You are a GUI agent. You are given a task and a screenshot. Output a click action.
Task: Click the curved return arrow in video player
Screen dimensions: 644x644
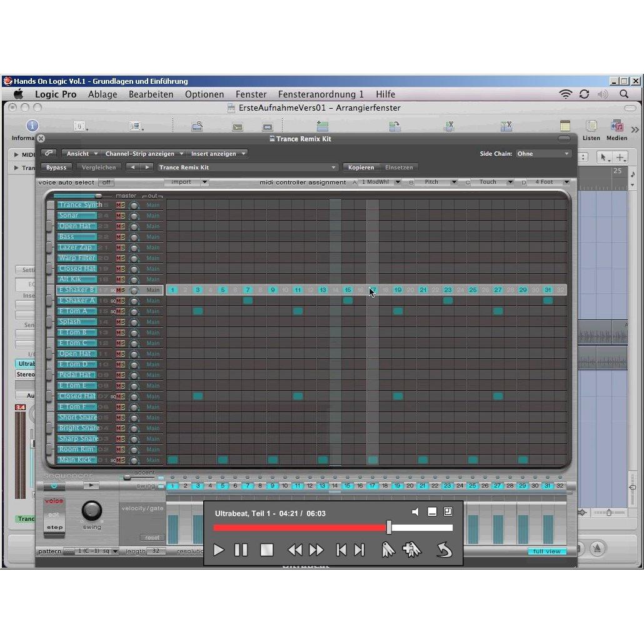click(x=445, y=550)
